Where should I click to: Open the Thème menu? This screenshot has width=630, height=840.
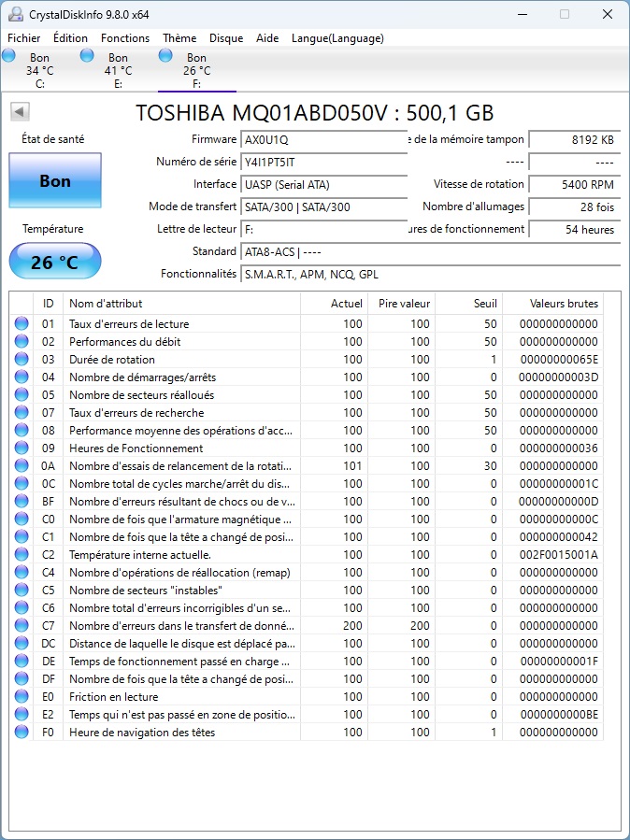(x=179, y=38)
